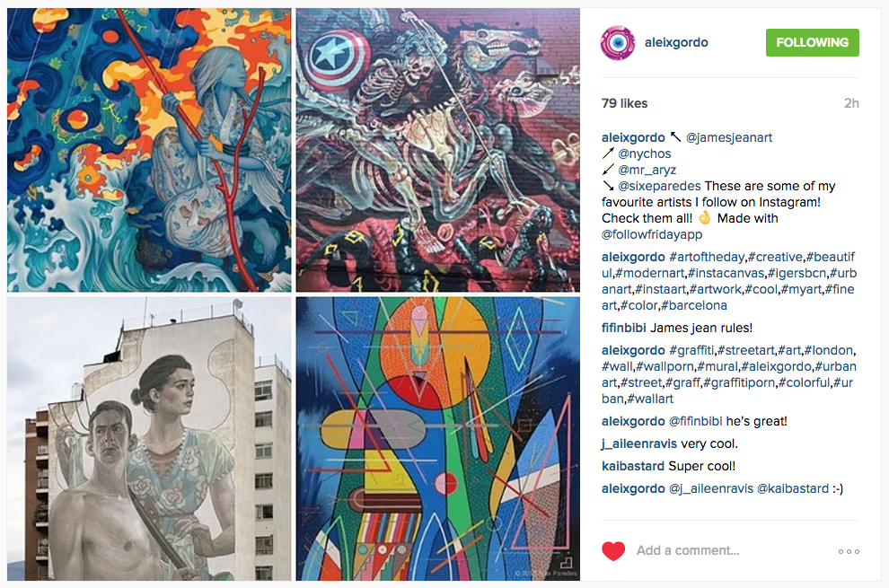Click the skeleton horse mural thumbnail
The height and width of the screenshot is (588, 889).
point(437,150)
